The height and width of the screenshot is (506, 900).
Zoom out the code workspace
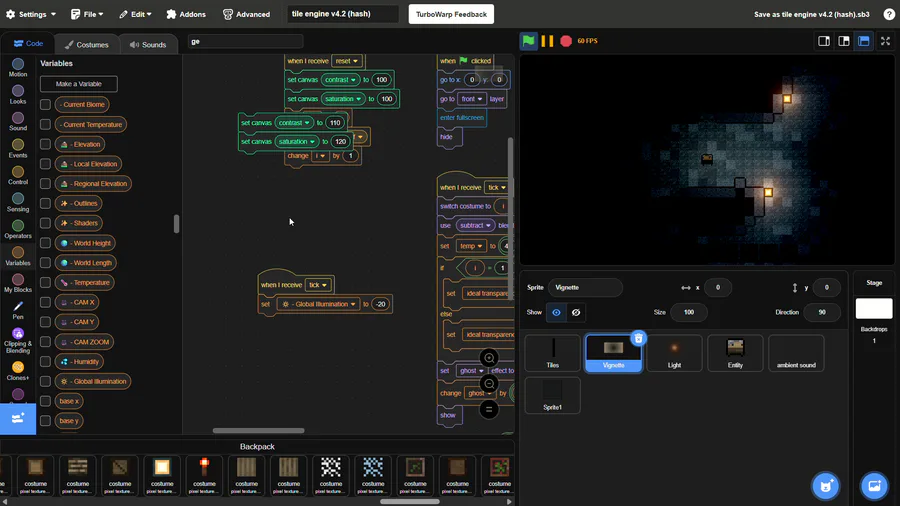pyautogui.click(x=489, y=384)
